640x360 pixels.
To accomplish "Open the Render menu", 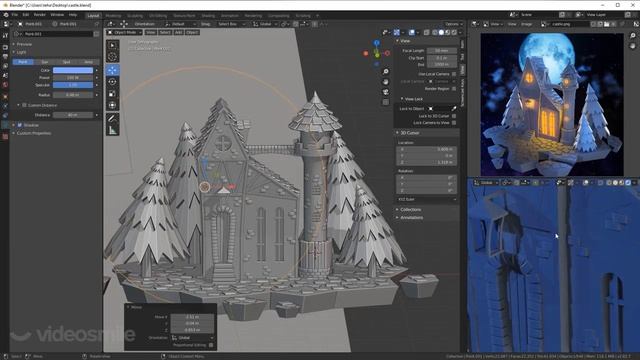I will pos(40,15).
